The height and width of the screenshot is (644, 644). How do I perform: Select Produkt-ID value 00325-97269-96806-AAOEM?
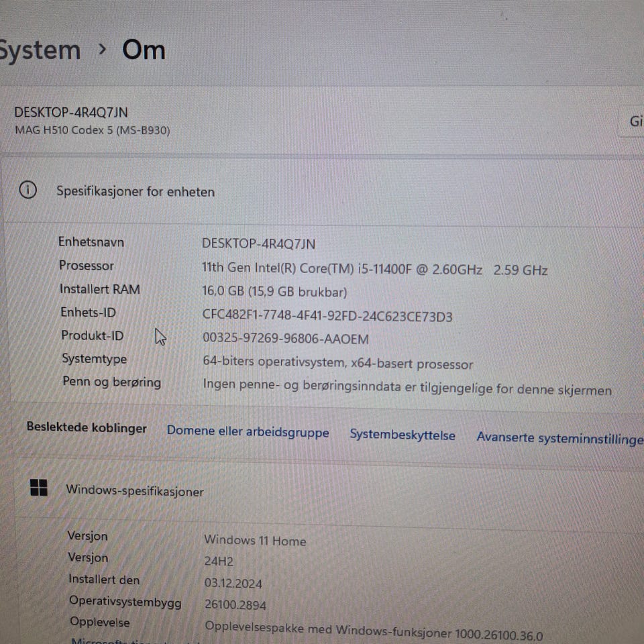[x=286, y=338]
